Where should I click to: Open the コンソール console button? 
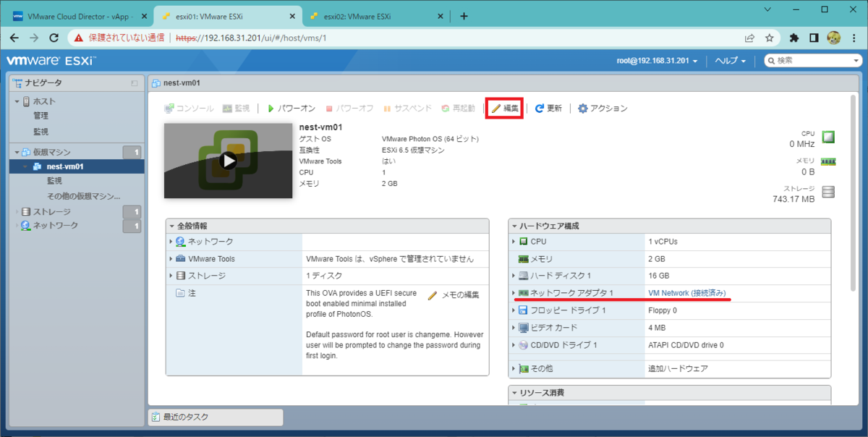coord(189,109)
